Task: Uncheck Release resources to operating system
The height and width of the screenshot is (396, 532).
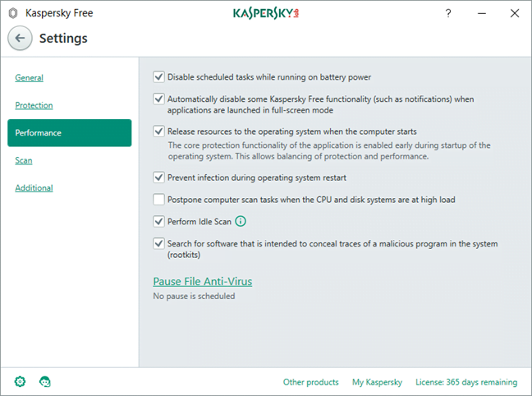Action: pyautogui.click(x=158, y=131)
